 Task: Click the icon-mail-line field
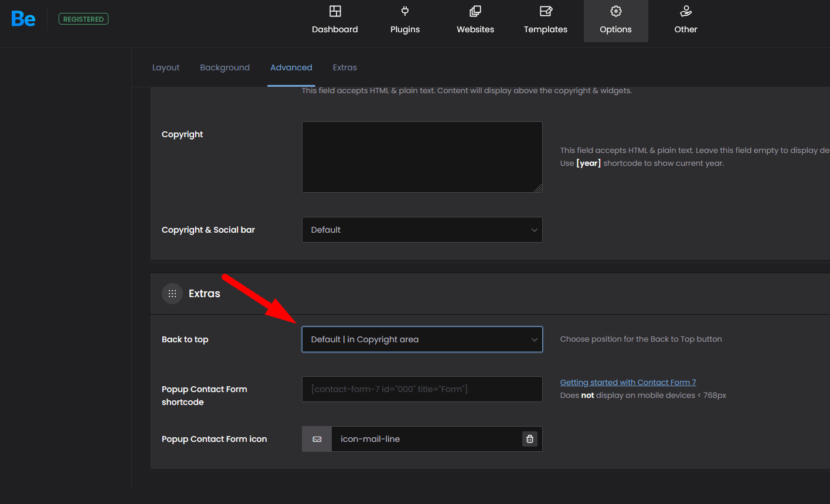[x=426, y=439]
